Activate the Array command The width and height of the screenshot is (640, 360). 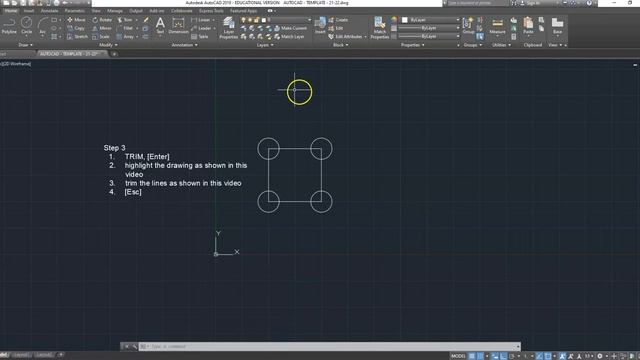[125, 37]
